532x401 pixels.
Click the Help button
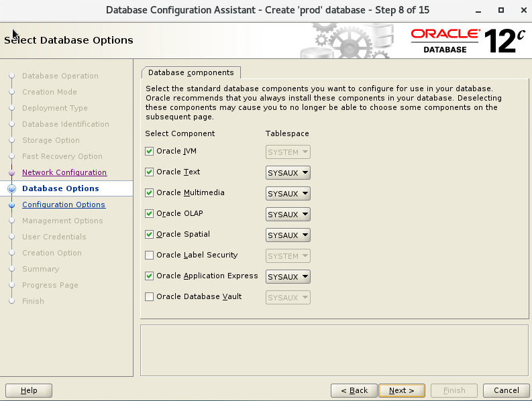tap(29, 390)
